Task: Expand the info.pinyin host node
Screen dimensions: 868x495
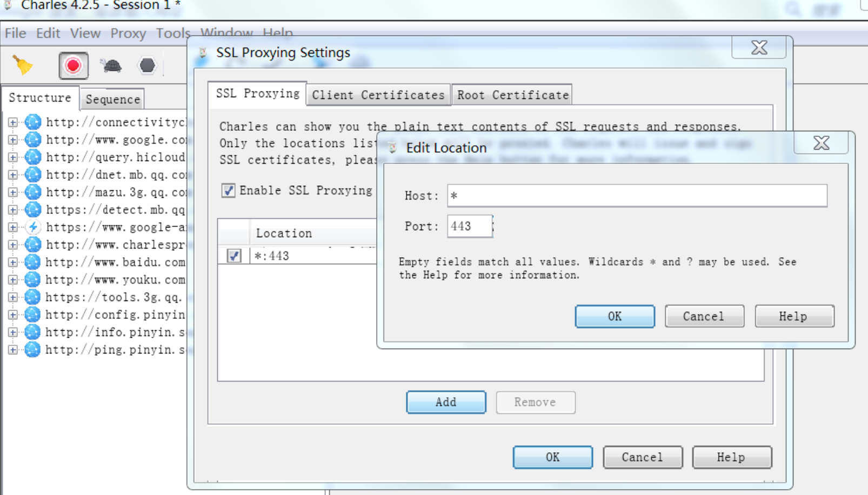Action: point(12,332)
